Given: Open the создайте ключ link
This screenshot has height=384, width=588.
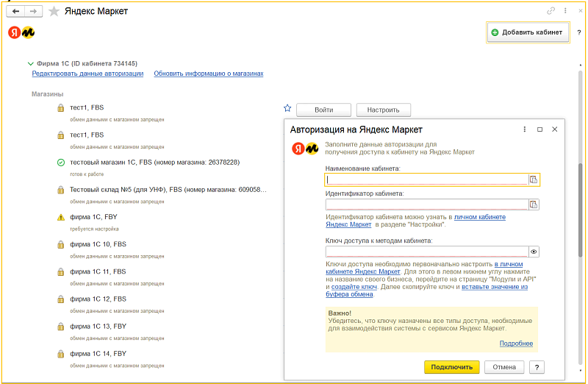Looking at the screenshot, I should tap(354, 287).
